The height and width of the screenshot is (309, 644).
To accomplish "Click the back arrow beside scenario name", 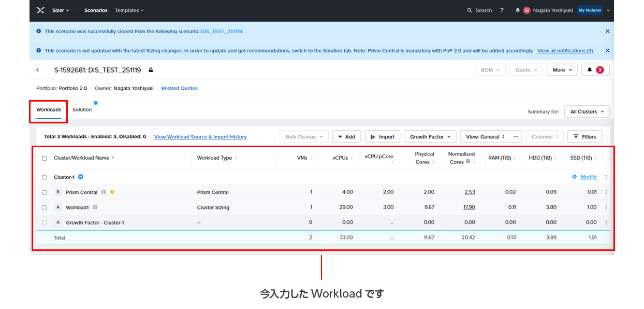I will [38, 70].
